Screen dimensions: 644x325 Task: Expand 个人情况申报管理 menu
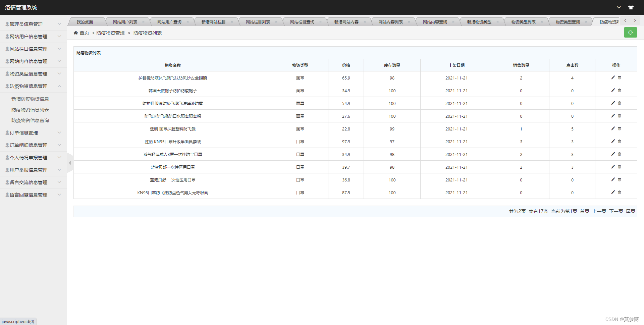coord(33,158)
